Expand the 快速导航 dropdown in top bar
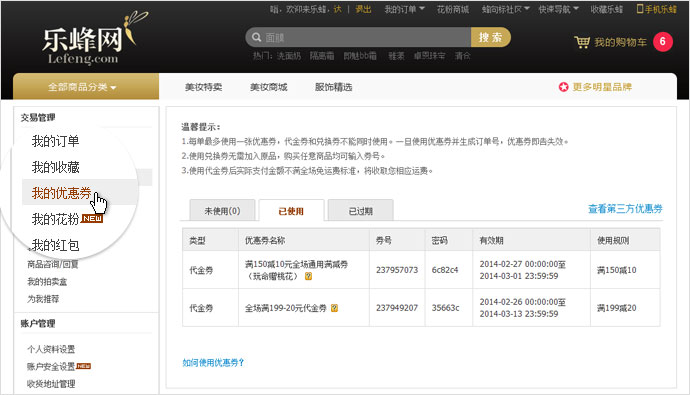Screen dimensions: 690x395 pos(558,9)
